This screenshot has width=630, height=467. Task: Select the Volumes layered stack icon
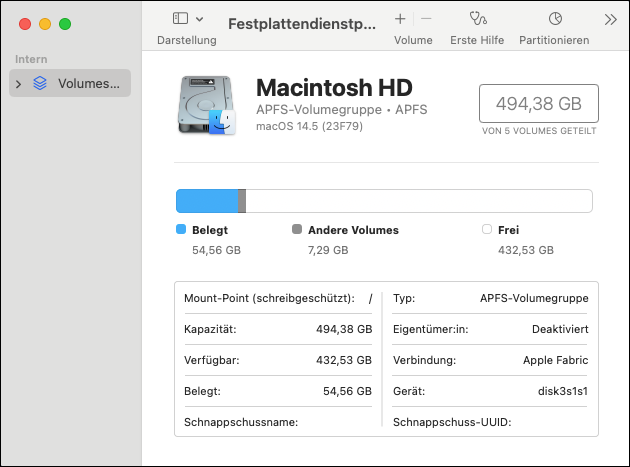tap(40, 83)
